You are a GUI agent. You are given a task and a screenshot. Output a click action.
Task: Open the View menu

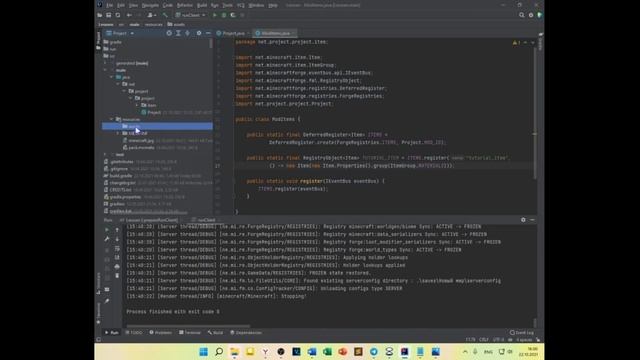click(133, 5)
